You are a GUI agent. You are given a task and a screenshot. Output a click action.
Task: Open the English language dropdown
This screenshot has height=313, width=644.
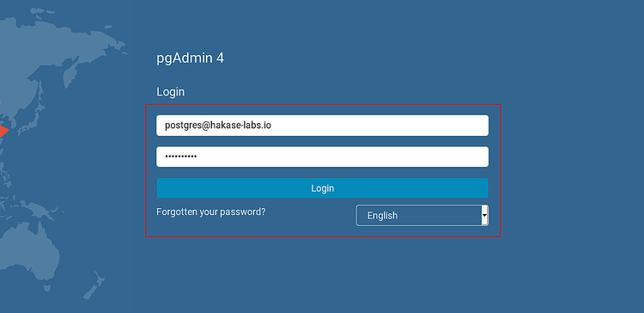pyautogui.click(x=422, y=216)
